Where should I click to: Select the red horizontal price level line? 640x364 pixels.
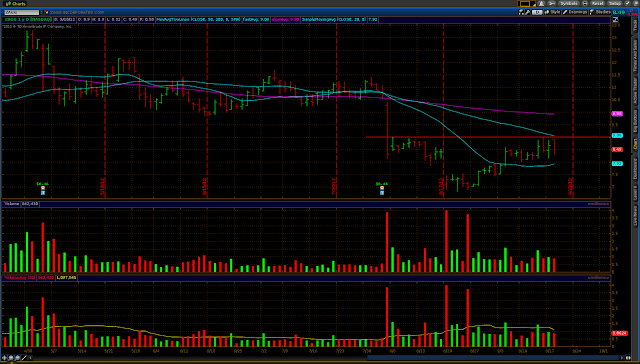tap(488, 137)
